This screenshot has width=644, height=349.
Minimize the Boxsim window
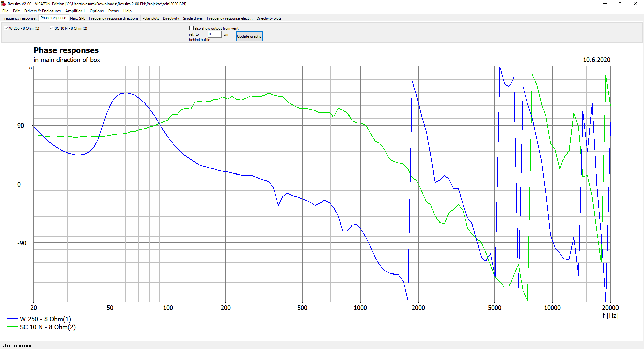(605, 4)
